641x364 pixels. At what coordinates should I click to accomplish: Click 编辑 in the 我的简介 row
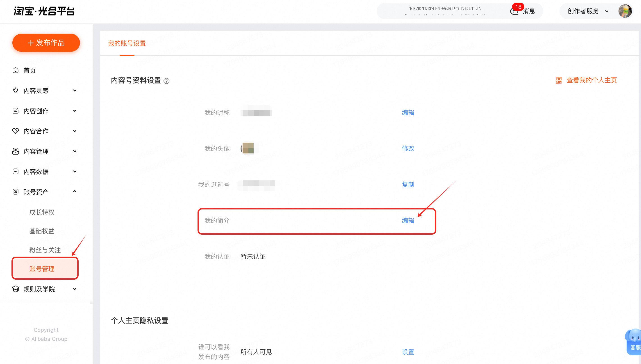408,220
